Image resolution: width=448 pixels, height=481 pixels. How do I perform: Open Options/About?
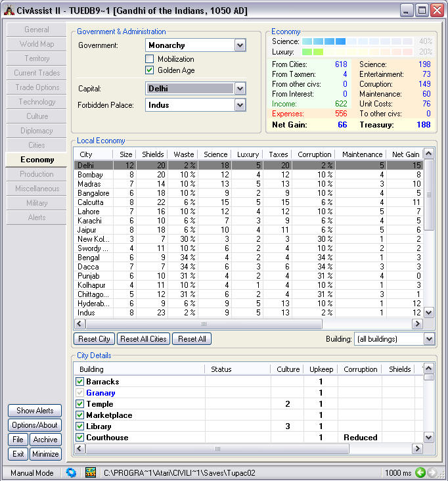35,425
